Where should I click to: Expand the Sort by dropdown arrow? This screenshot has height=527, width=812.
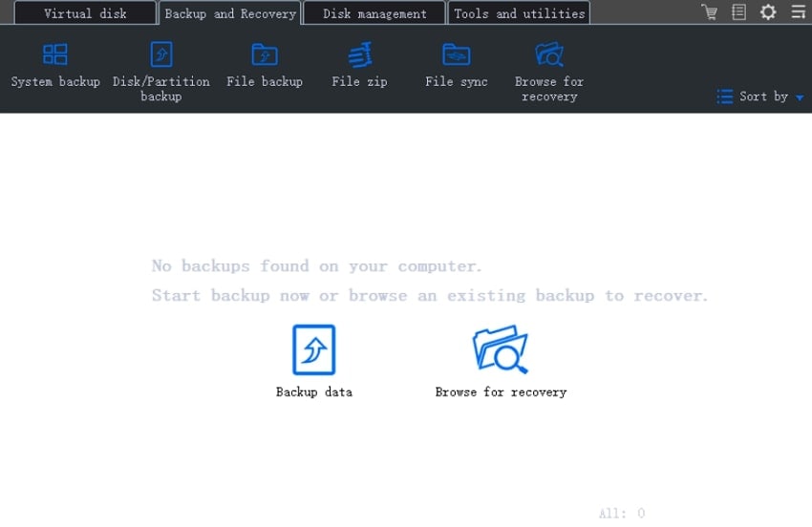point(800,97)
